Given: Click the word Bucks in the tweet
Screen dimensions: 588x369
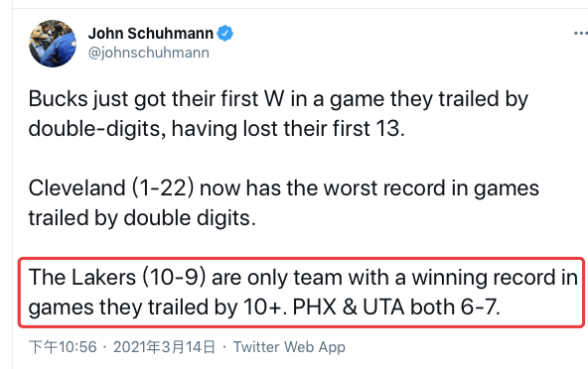Looking at the screenshot, I should [x=59, y=99].
